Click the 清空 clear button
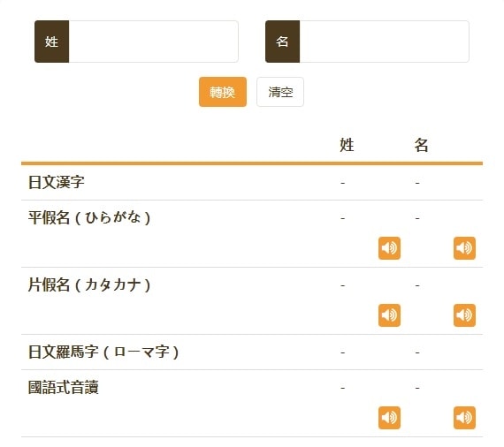 (x=280, y=92)
